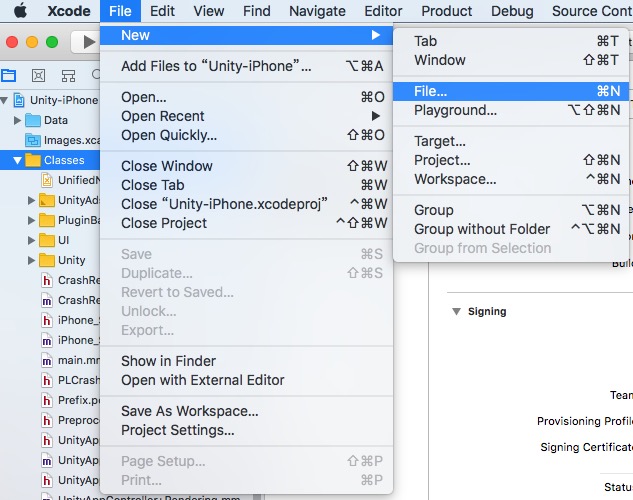Expand the PluginBase folder
This screenshot has width=633, height=500.
tap(31, 220)
